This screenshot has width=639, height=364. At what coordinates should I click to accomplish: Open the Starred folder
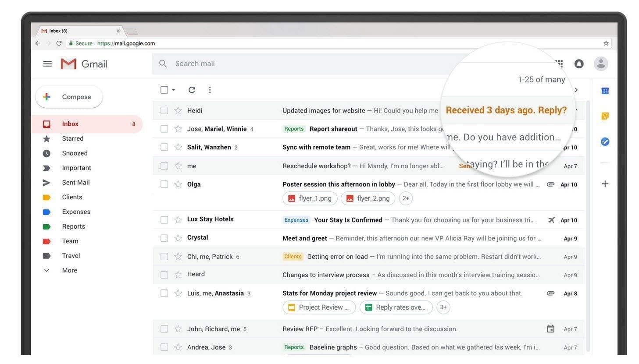pyautogui.click(x=72, y=138)
